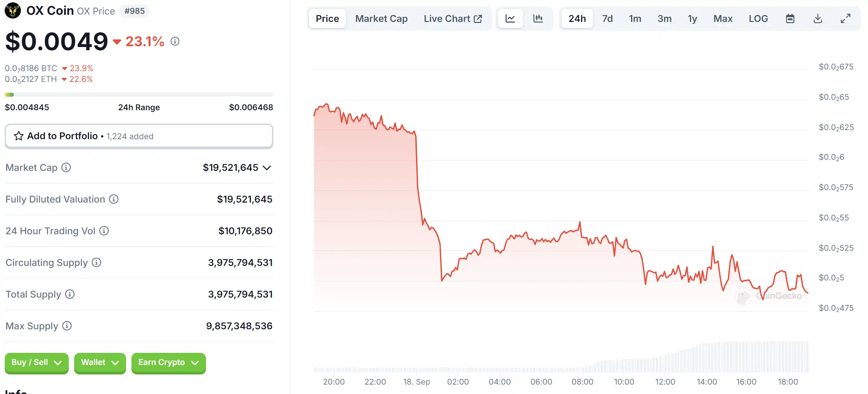
Task: Open the Live Chart external link
Action: coord(453,19)
